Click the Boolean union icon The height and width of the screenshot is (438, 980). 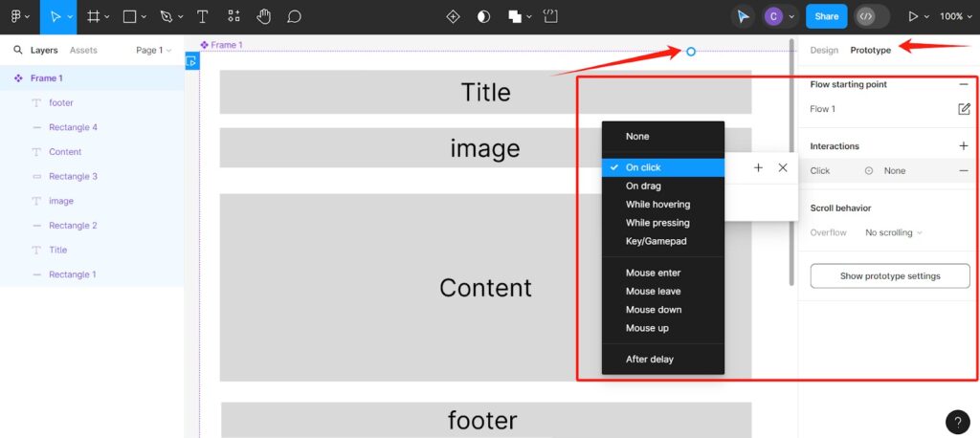coord(514,17)
